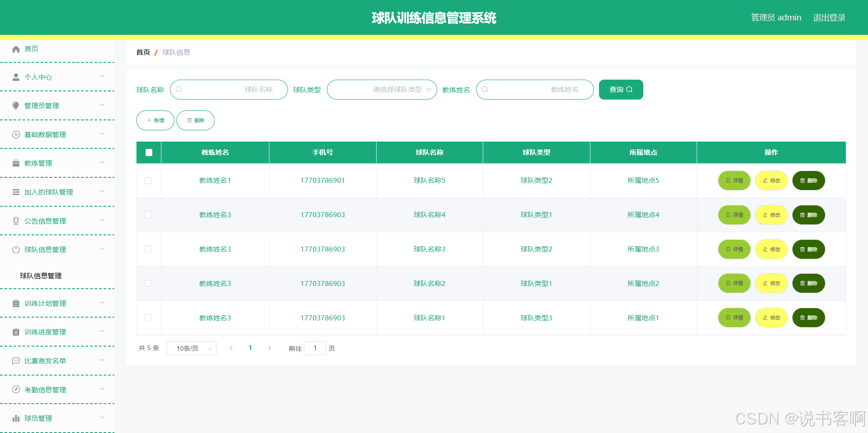This screenshot has height=433, width=868.
Task: Click 退出登录 to log out
Action: [x=829, y=18]
